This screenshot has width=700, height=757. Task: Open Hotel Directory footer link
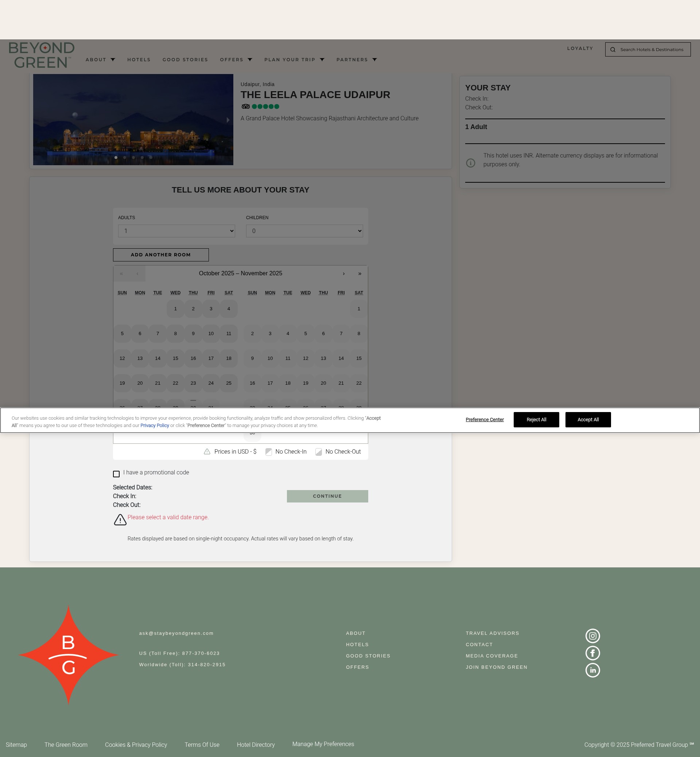click(256, 745)
